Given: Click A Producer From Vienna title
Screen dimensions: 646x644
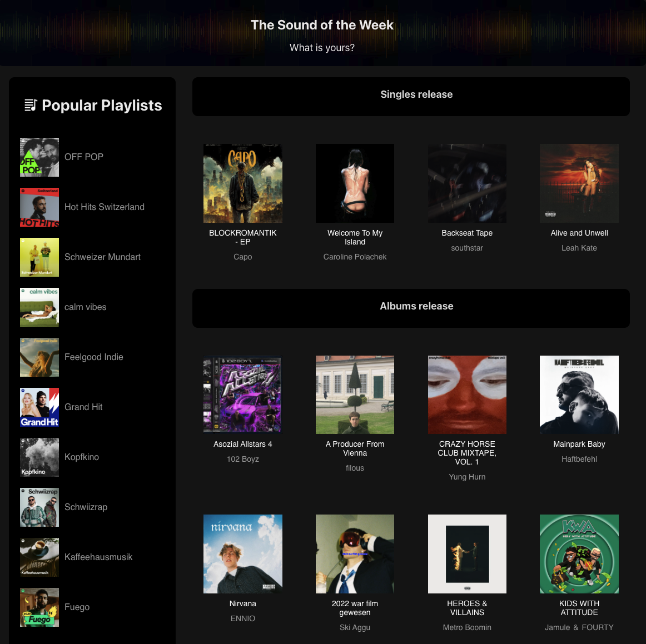Looking at the screenshot, I should coord(355,448).
